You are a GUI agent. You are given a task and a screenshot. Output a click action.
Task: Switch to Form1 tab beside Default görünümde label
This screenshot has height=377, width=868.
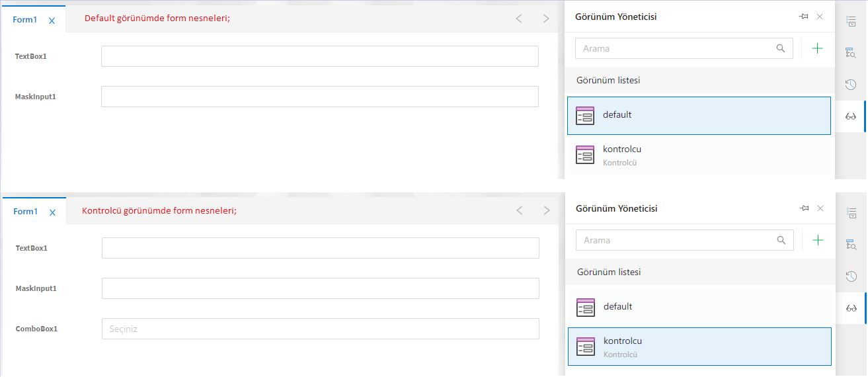coord(25,20)
